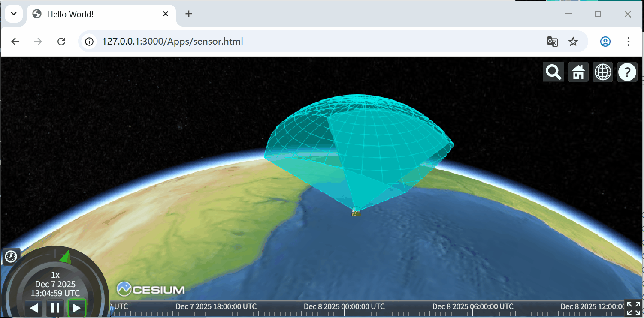The image size is (644, 318).
Task: Switch to real-time clock icon
Action: 11,256
